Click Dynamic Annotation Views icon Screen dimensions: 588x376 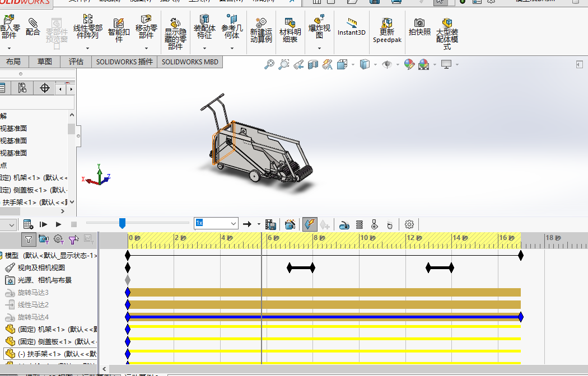point(328,64)
